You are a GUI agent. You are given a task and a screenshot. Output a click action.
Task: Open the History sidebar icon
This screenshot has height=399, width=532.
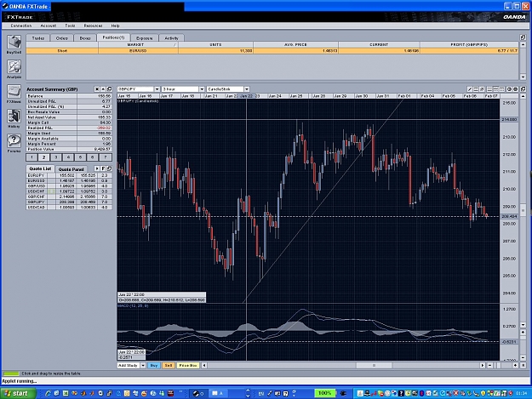(x=14, y=117)
